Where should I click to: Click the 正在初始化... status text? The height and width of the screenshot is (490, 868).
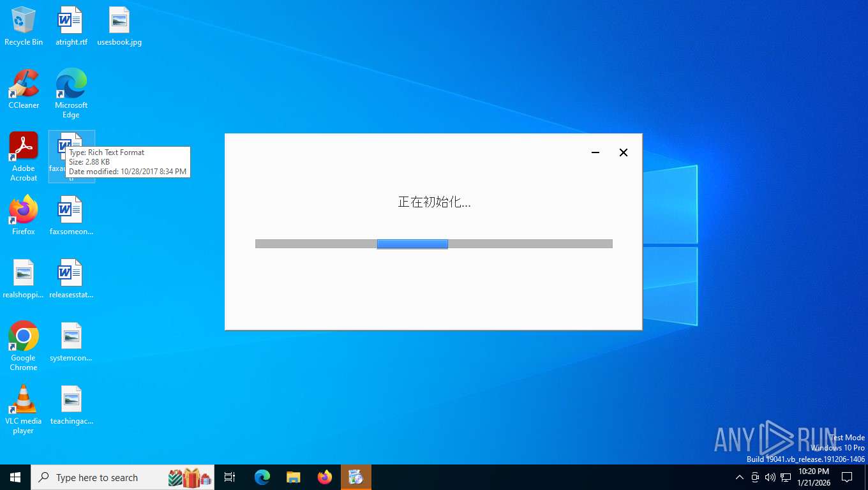point(434,202)
